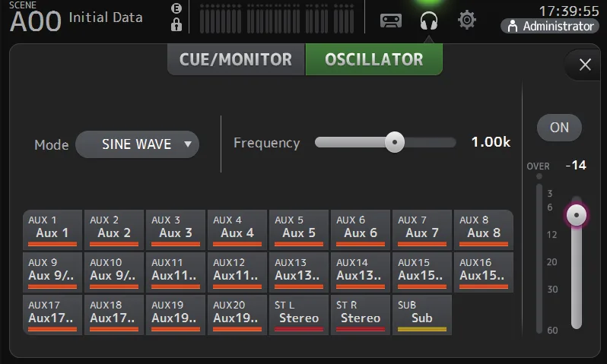Image resolution: width=607 pixels, height=364 pixels.
Task: Toggle oscillator assign to AUX 9
Action: click(x=52, y=272)
